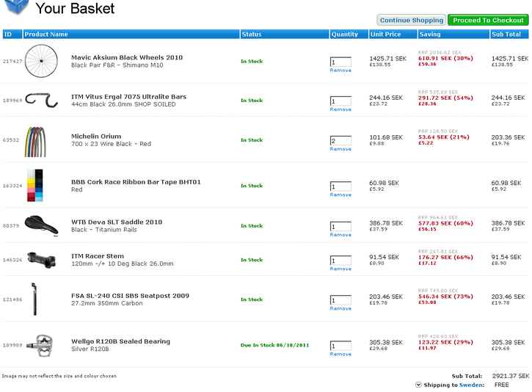The width and height of the screenshot is (532, 392).
Task: Click Due In Stock 06/10/2011 status text
Action: [275, 345]
